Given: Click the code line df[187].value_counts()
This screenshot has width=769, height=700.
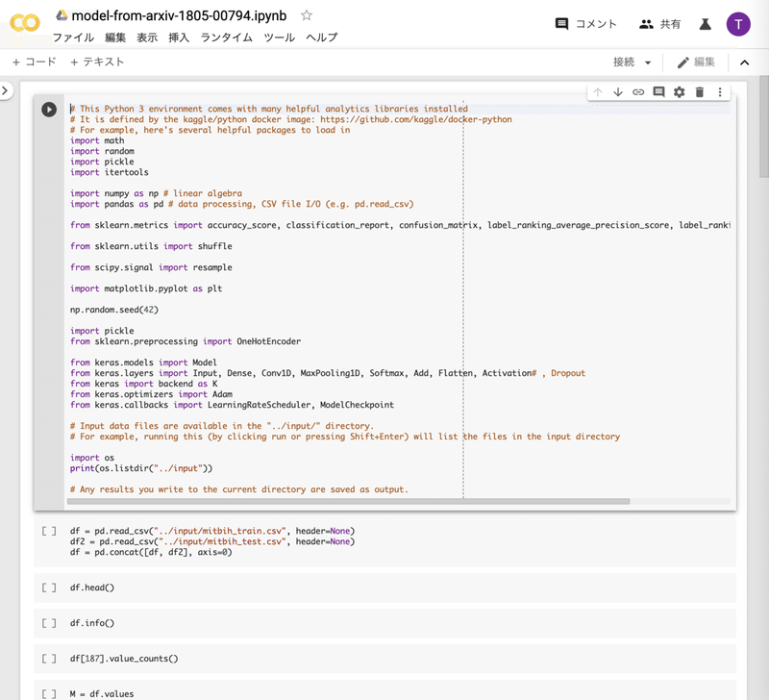Looking at the screenshot, I should point(124,659).
